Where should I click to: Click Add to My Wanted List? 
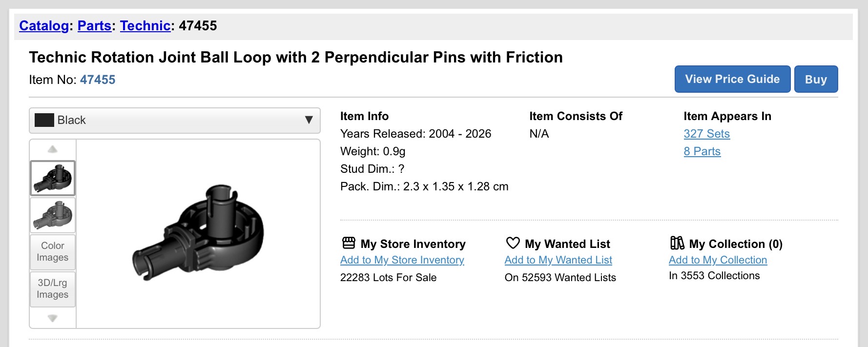[x=558, y=260]
